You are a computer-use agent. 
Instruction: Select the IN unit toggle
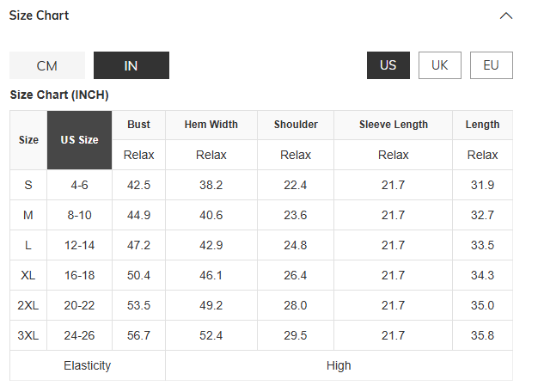pos(131,65)
